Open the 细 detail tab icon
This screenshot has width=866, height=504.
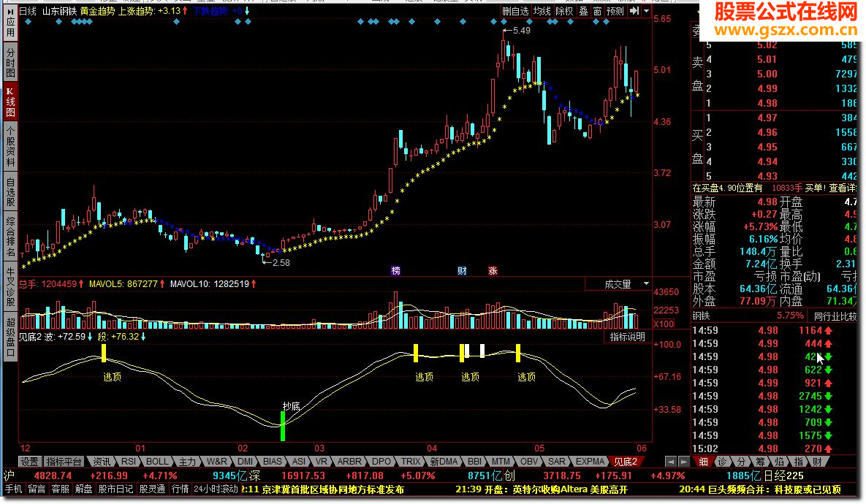(703, 462)
